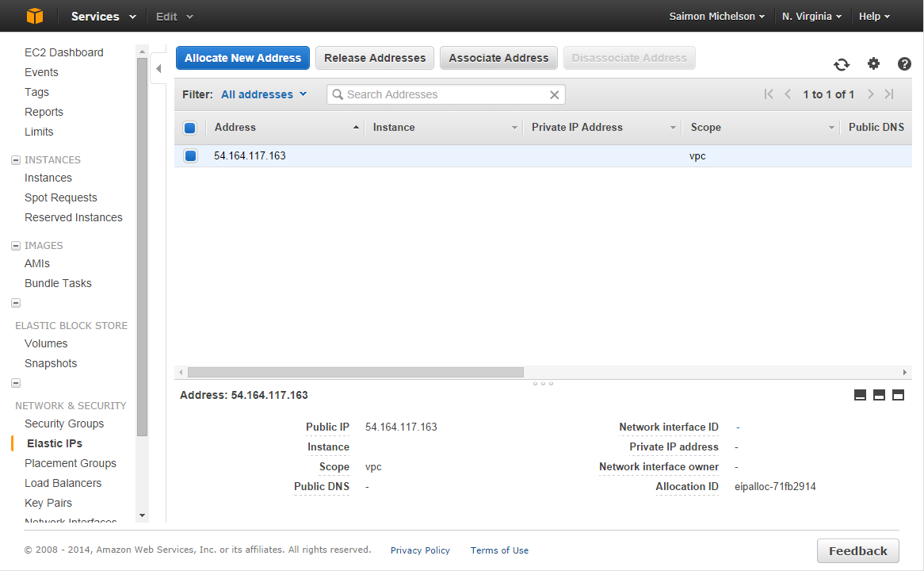Go to previous page of results
The image size is (924, 571).
[788, 94]
